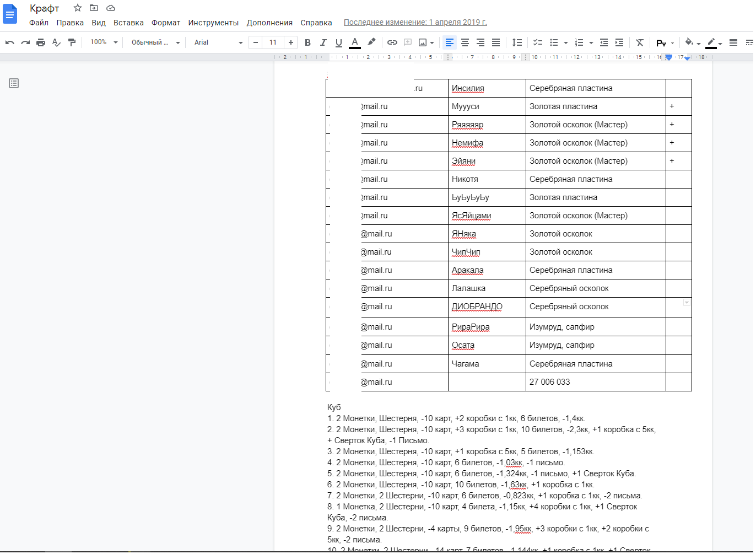This screenshot has height=554, width=756.
Task: Run spelling and grammar check
Action: tap(56, 42)
